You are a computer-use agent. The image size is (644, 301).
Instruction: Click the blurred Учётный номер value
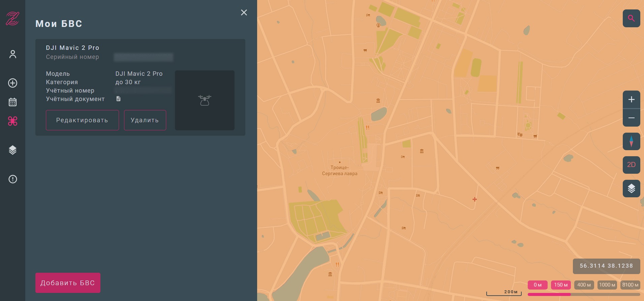[144, 90]
